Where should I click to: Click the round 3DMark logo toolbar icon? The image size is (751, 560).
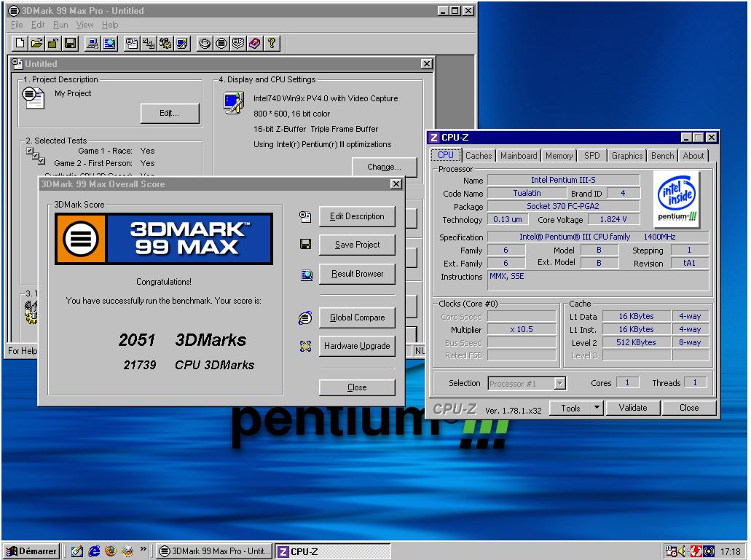[221, 44]
